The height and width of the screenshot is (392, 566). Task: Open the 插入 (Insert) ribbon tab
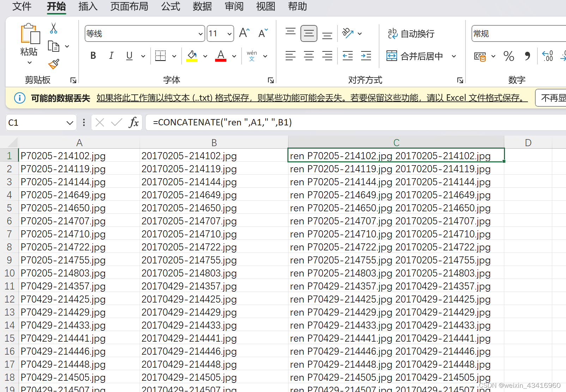click(x=88, y=6)
